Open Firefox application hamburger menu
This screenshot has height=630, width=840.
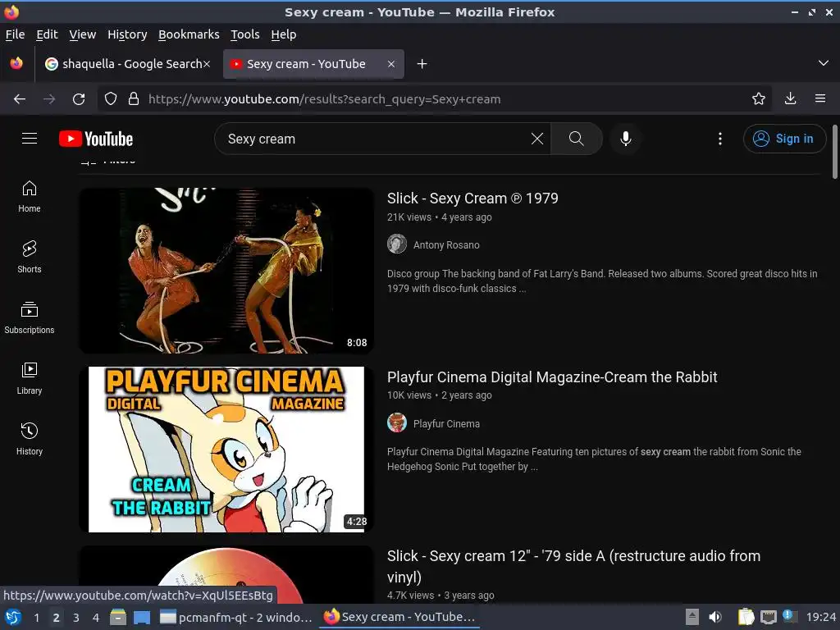[820, 98]
